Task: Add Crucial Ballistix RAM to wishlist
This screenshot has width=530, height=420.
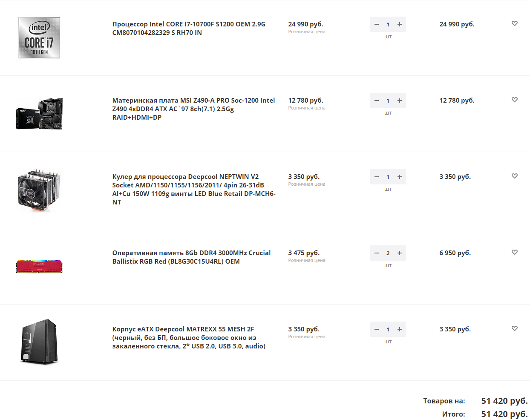Action: pyautogui.click(x=514, y=252)
